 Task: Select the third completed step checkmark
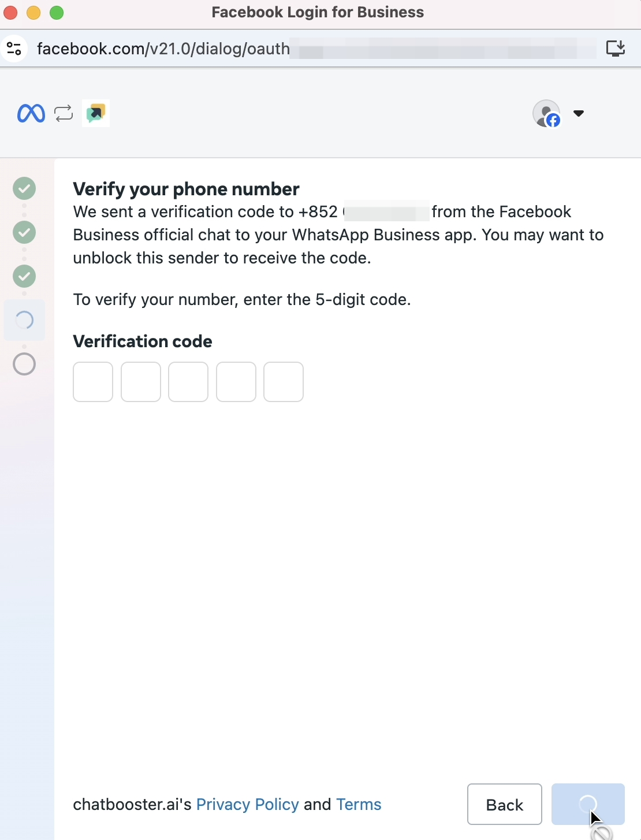[x=24, y=276]
